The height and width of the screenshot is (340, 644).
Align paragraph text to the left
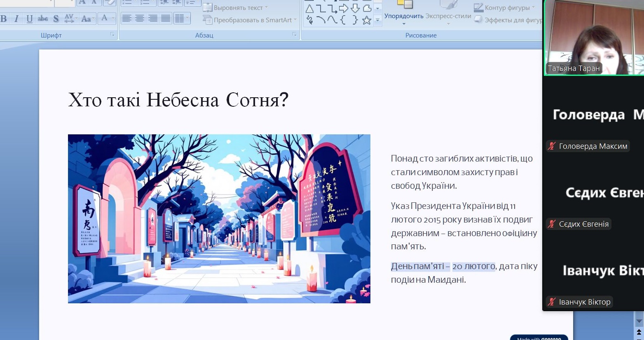click(126, 19)
